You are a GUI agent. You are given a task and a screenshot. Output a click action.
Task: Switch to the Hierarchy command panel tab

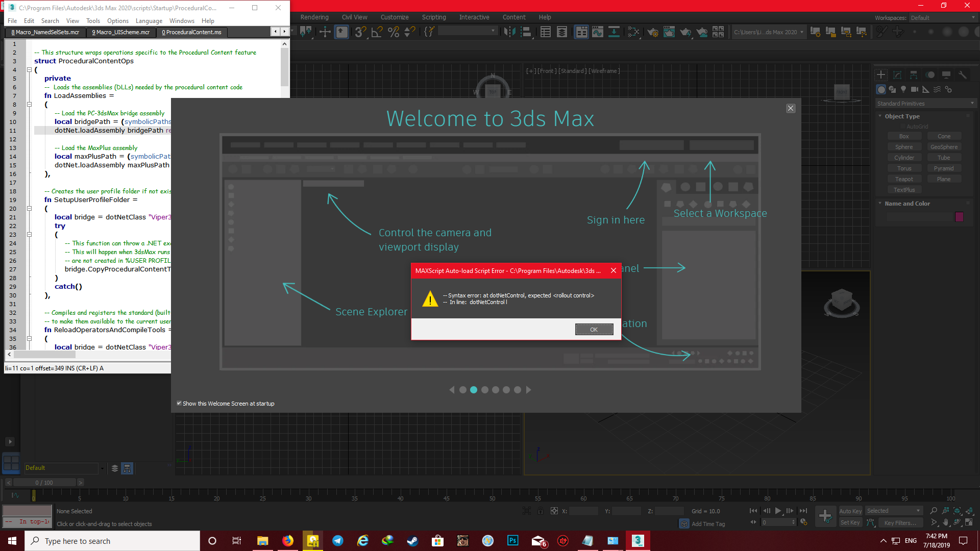(914, 75)
